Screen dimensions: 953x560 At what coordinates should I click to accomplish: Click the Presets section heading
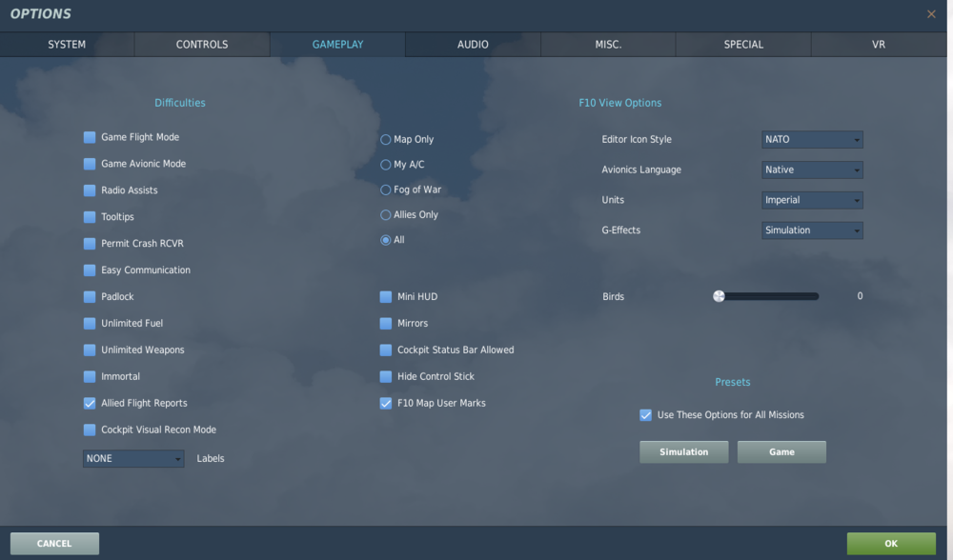pos(732,382)
